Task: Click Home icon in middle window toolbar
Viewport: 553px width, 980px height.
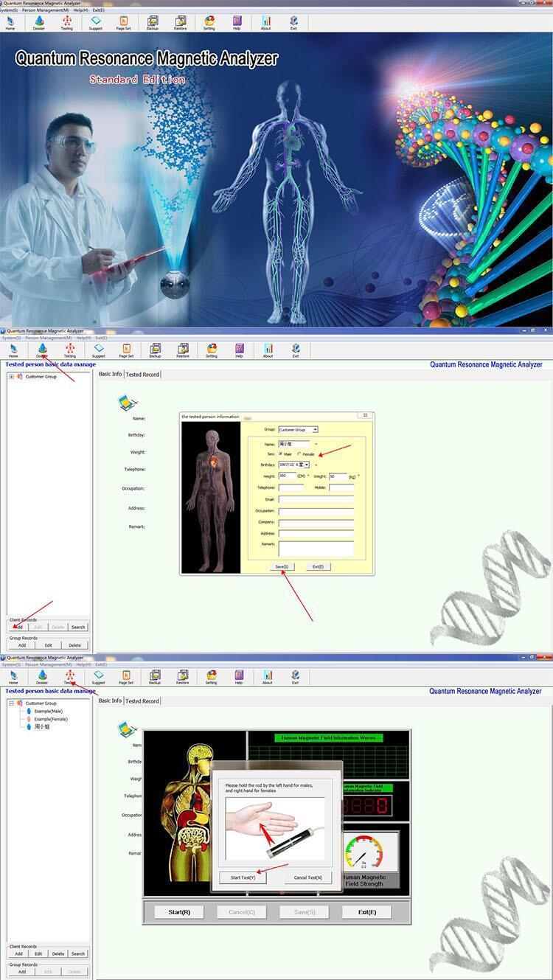Action: (13, 350)
